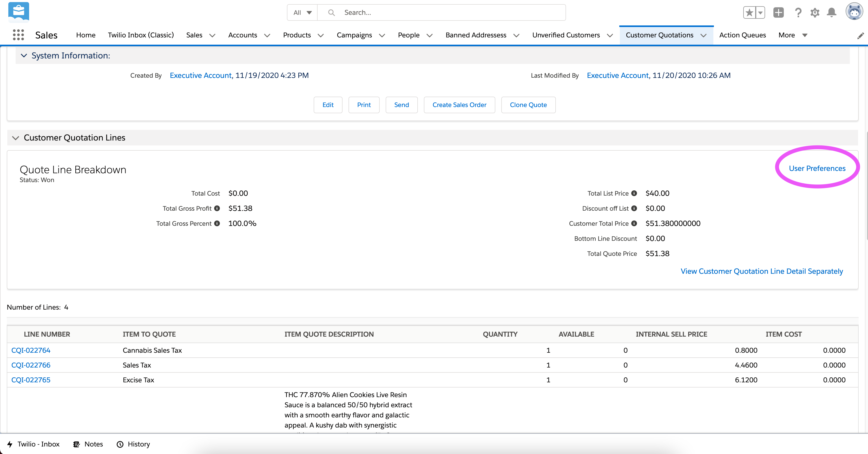Click the Send button
This screenshot has height=454, width=868.
tap(402, 105)
